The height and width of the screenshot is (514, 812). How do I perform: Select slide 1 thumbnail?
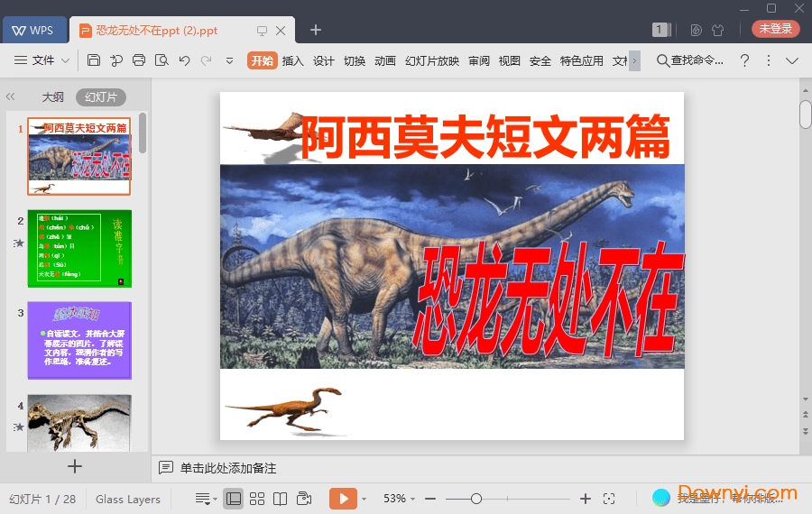point(79,156)
